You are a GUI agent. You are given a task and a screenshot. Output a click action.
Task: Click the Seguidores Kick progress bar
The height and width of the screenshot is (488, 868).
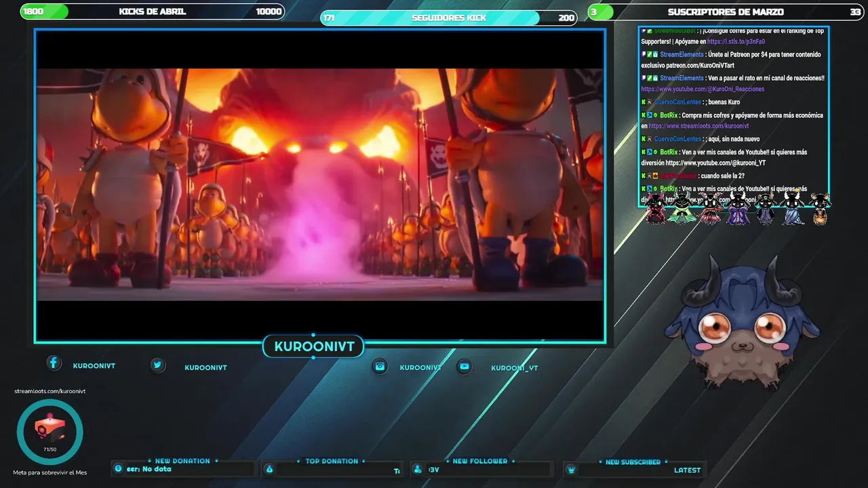pos(449,18)
